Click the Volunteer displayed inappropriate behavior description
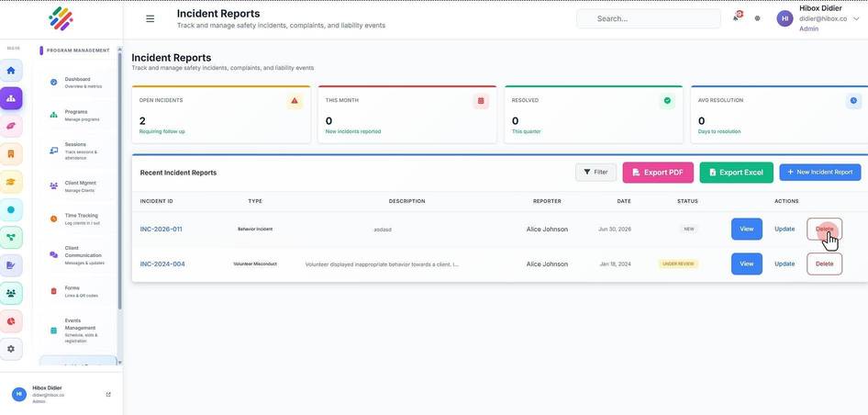The width and height of the screenshot is (868, 415). (x=382, y=264)
